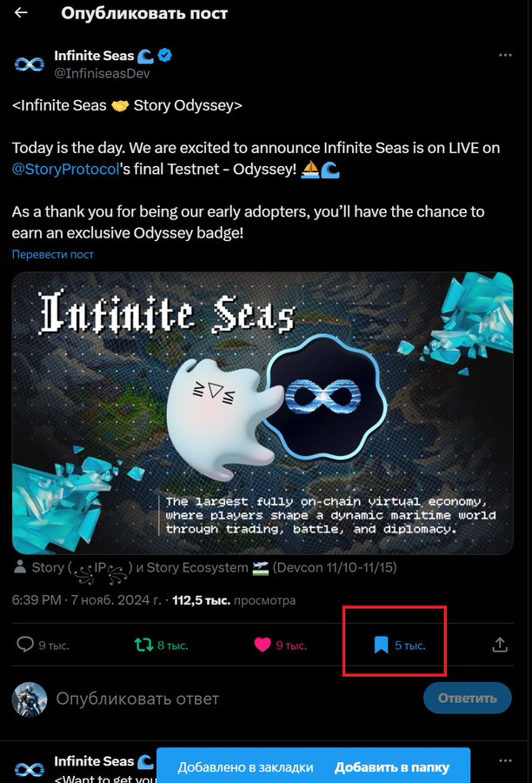Viewport: 532px width, 783px height.
Task: Click the 'Перевести пост' translate link
Action: click(x=53, y=254)
